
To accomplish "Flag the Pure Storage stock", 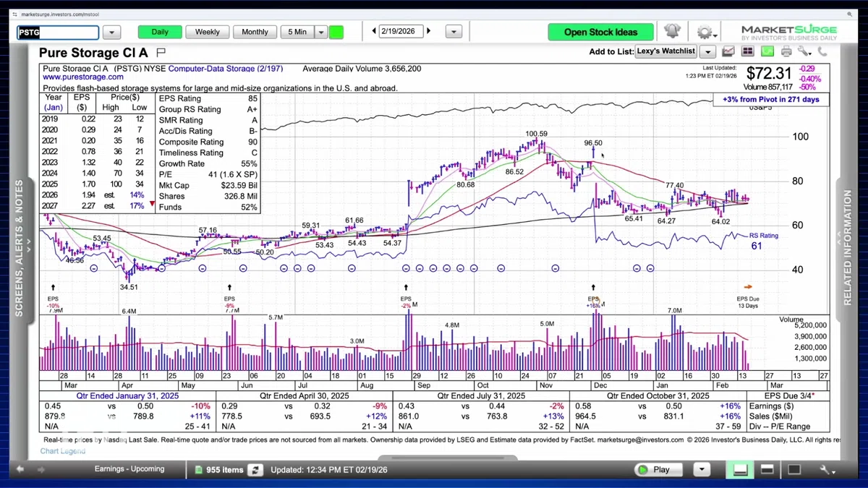I will tap(161, 52).
